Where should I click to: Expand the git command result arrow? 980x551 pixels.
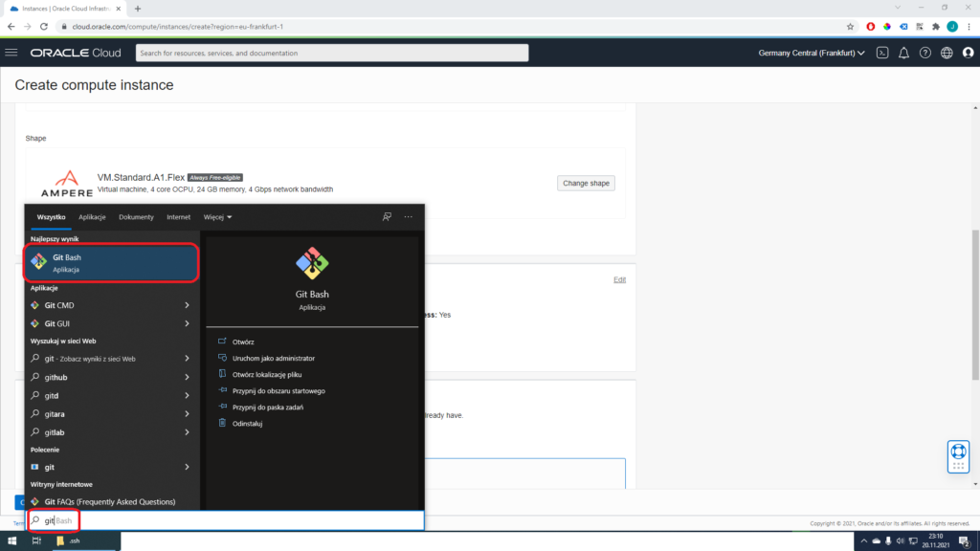[x=187, y=467]
